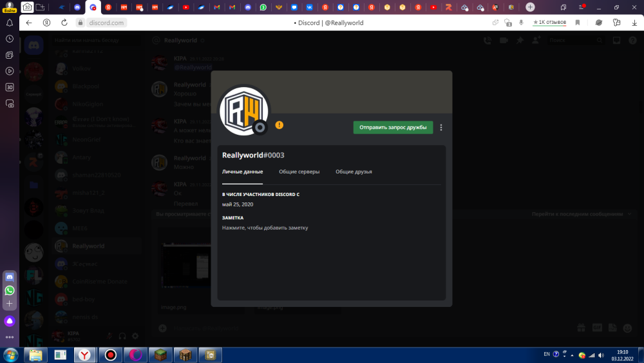644x363 pixels.
Task: Click the site lock security icon
Action: click(x=80, y=23)
